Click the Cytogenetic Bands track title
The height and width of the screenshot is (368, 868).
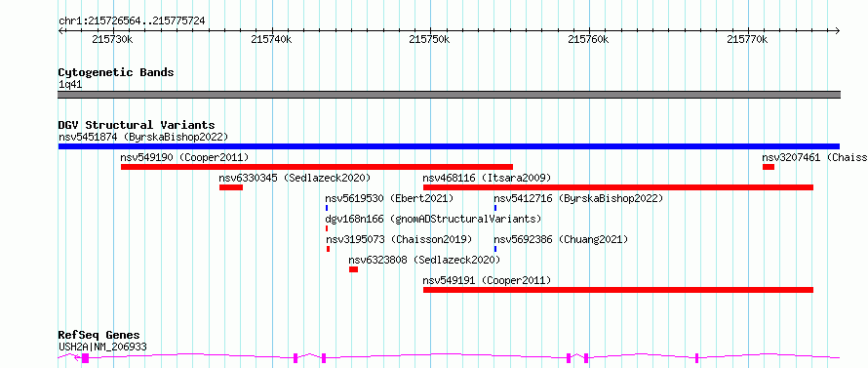tap(116, 72)
